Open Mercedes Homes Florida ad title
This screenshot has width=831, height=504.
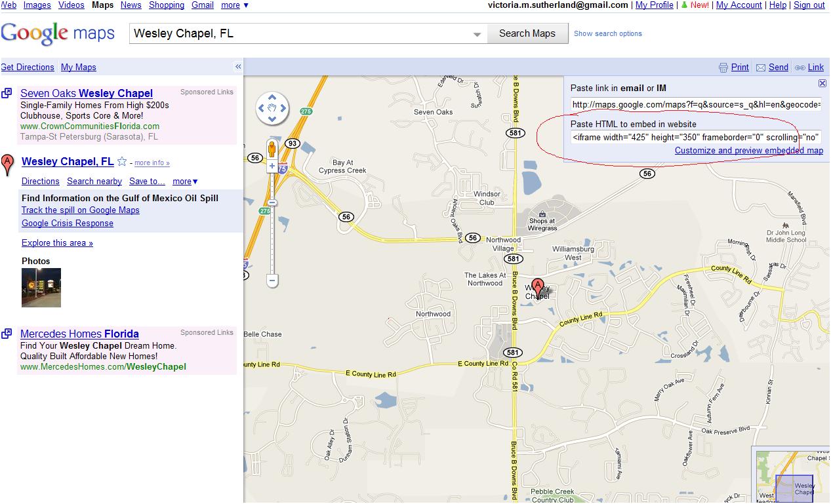tap(79, 334)
